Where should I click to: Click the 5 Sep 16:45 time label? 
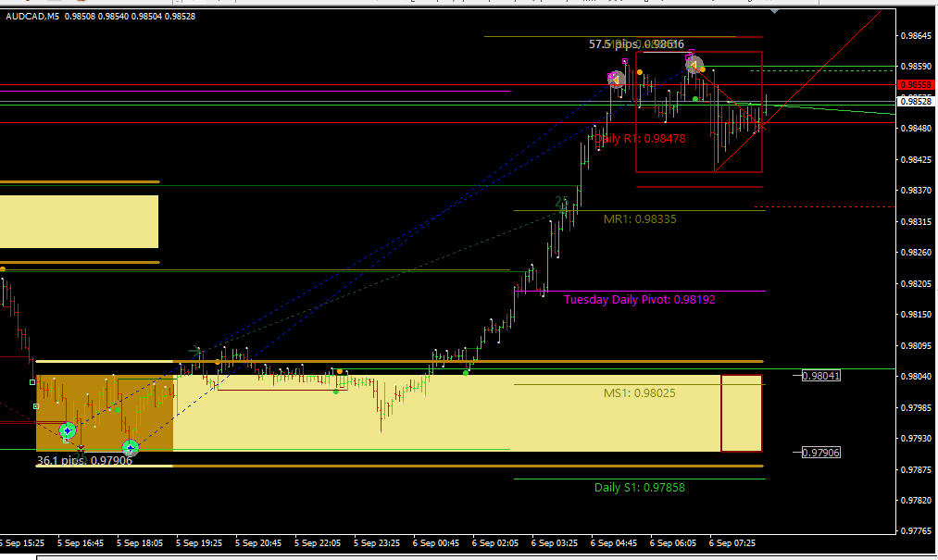coord(81,543)
